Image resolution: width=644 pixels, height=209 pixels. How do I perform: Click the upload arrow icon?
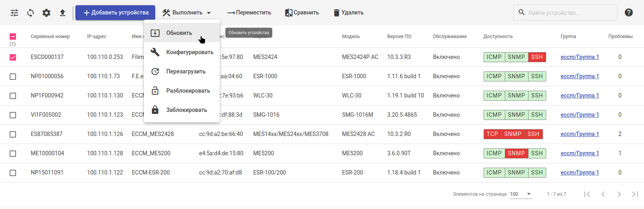tap(63, 13)
